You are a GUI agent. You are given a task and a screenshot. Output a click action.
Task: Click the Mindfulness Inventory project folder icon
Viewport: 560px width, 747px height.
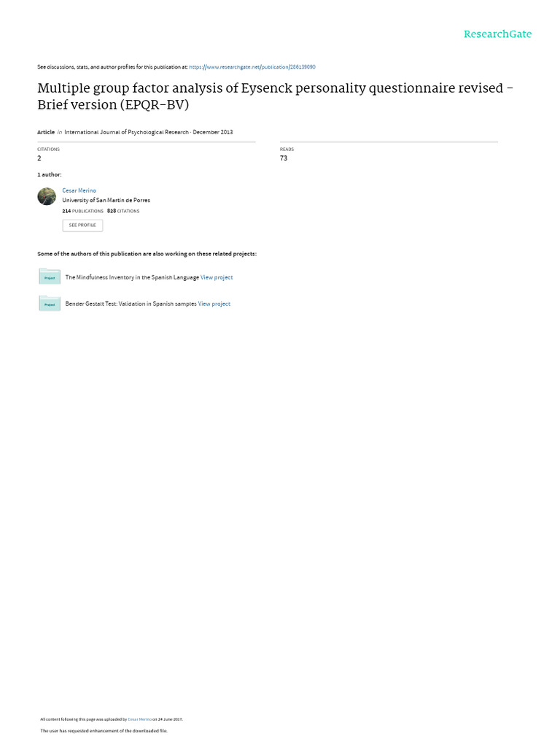pos(50,276)
